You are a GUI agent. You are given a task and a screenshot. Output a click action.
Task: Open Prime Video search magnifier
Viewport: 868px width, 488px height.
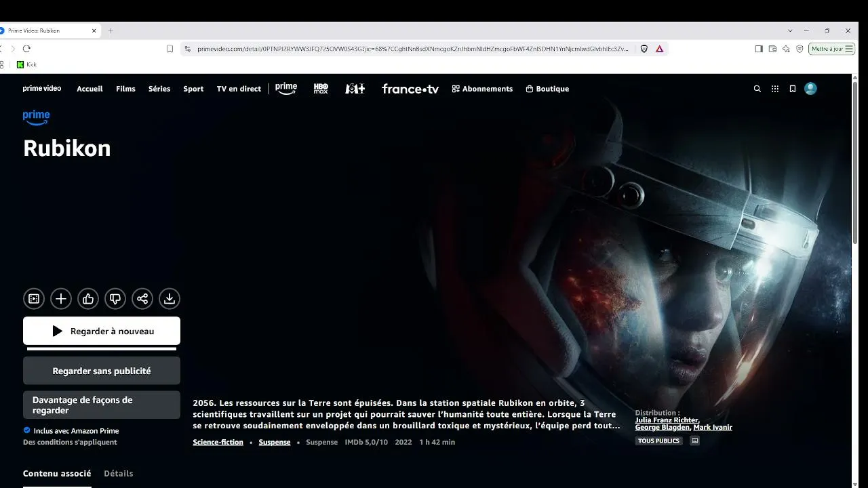(757, 89)
